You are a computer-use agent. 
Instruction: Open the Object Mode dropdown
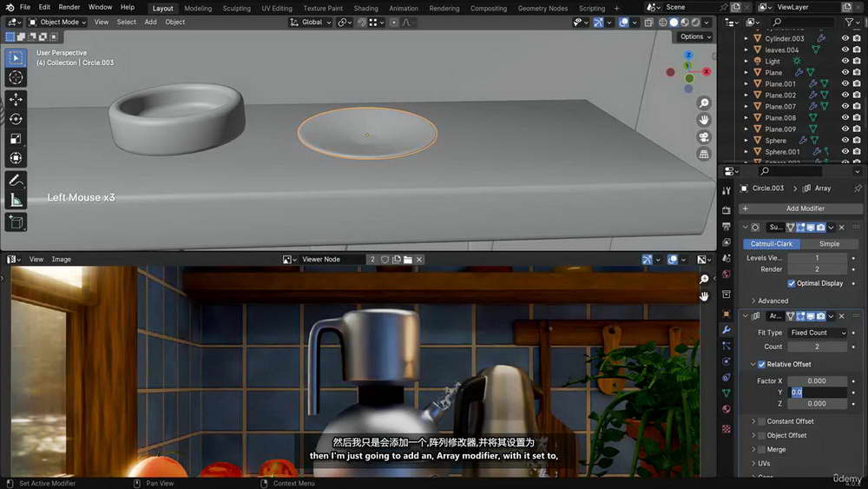pos(57,23)
